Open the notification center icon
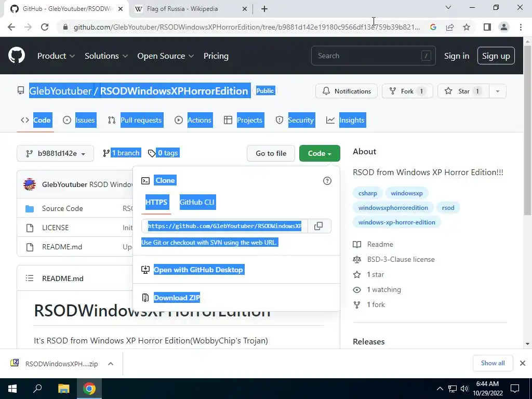Screen dimensions: 532x399 pos(515,389)
